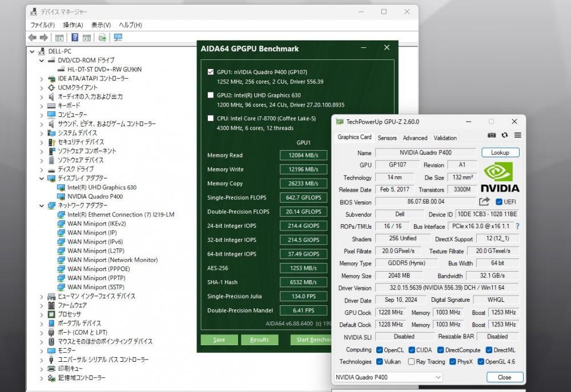This screenshot has height=392, width=571.
Task: Select Intel(R) UHD Graphics 630 in device tree
Action: (102, 187)
